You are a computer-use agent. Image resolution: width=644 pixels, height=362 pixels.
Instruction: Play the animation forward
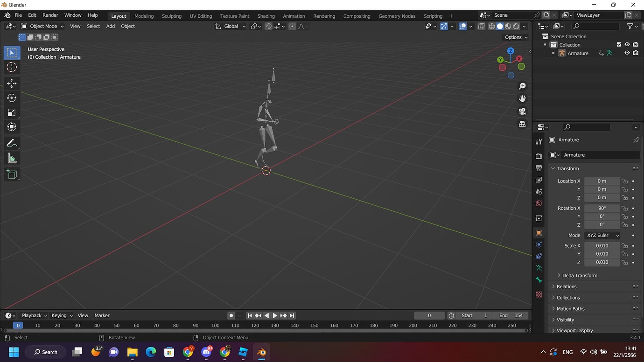tap(275, 315)
